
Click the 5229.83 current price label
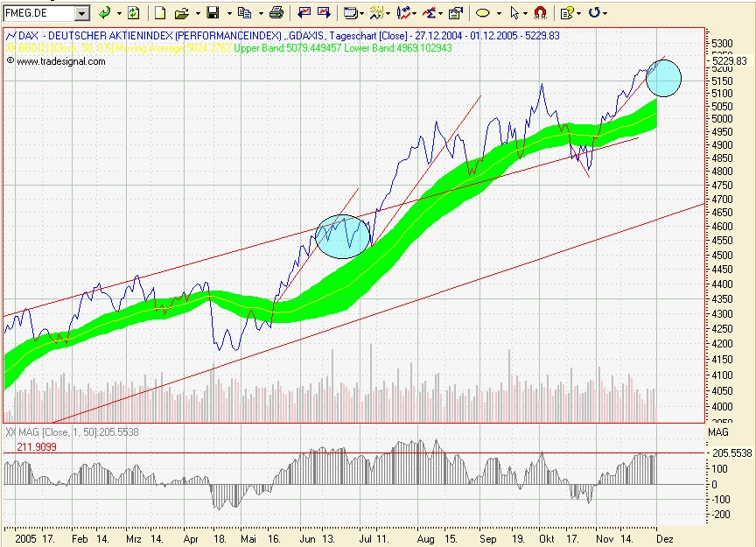click(729, 60)
